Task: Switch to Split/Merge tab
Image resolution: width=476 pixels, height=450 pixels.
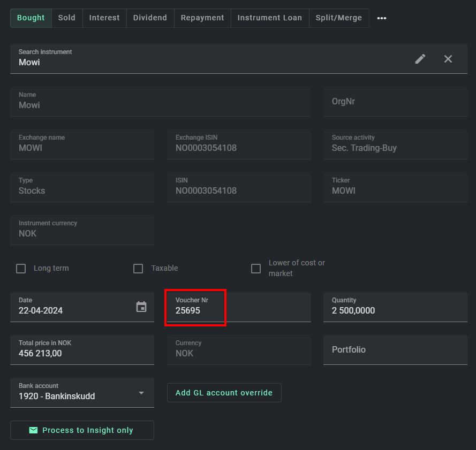Action: coord(338,18)
